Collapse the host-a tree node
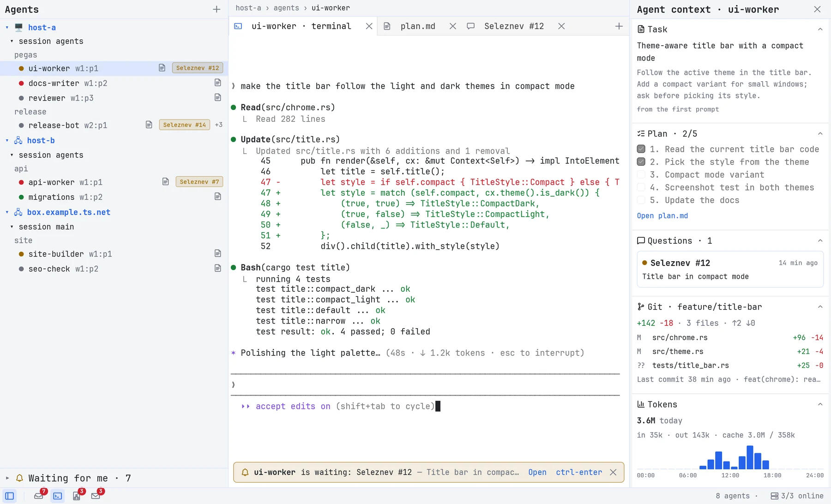This screenshot has height=504, width=831. pyautogui.click(x=7, y=27)
